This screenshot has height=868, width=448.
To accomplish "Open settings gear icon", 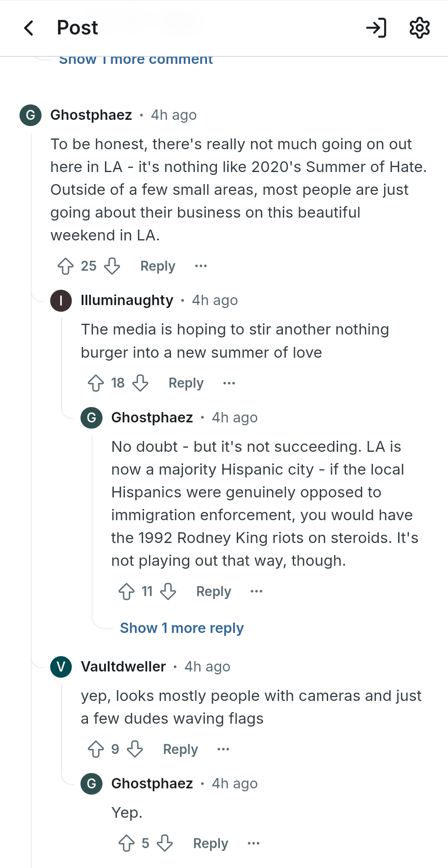I will (x=419, y=28).
